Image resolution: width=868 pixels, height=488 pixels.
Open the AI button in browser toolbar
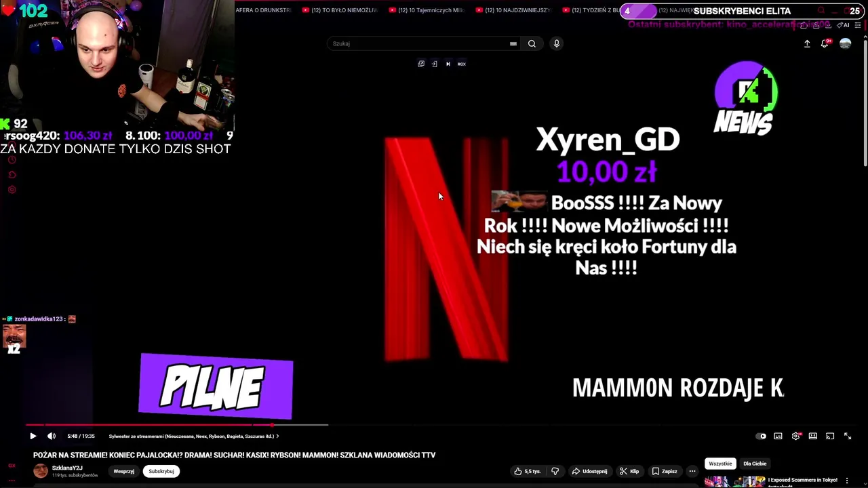coord(844,25)
